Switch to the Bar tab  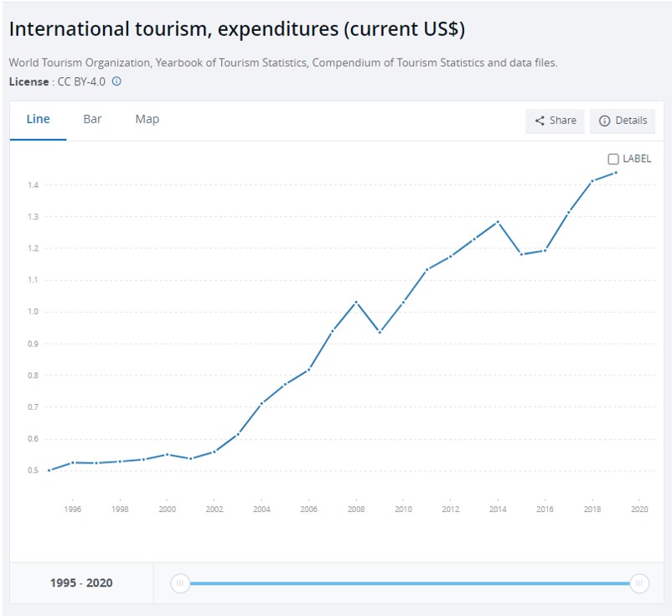92,119
